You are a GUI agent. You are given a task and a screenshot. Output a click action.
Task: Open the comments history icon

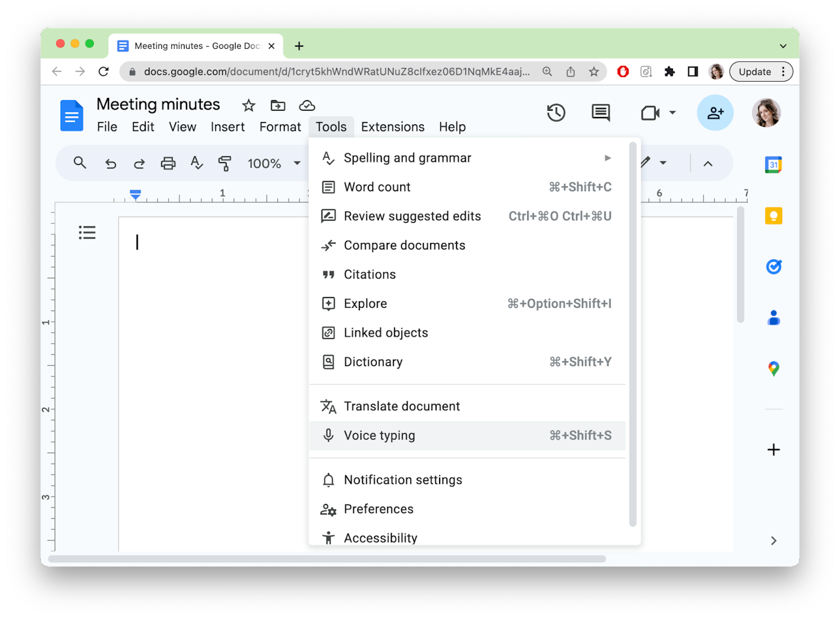point(601,113)
